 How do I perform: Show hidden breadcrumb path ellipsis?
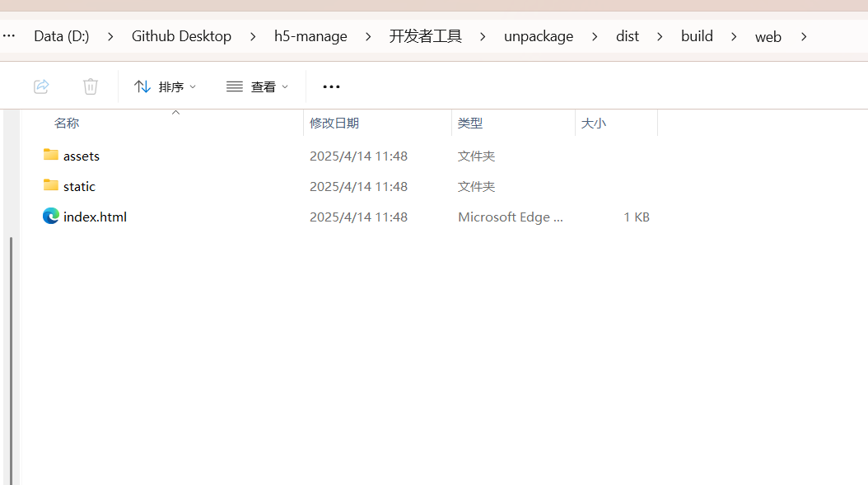click(9, 36)
